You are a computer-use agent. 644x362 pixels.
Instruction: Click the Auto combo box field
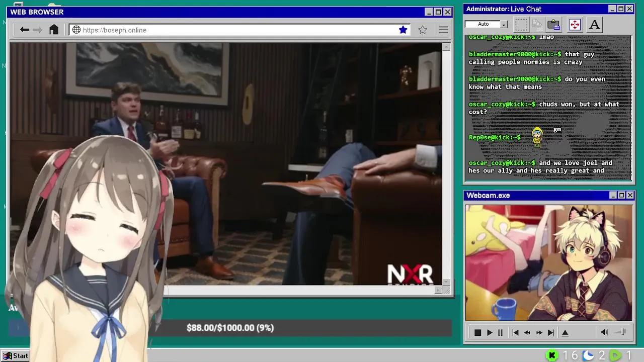click(x=483, y=24)
